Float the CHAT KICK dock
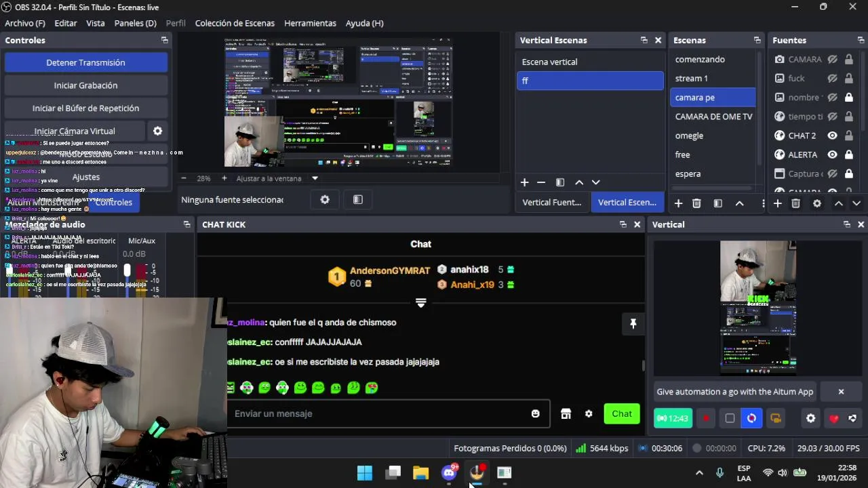This screenshot has width=868, height=488. pos(623,224)
